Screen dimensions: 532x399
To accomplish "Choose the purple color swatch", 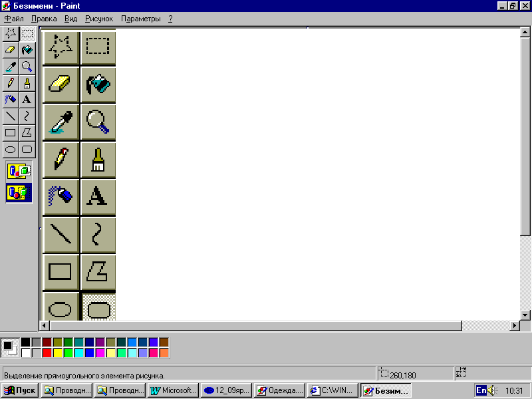I will 100,342.
